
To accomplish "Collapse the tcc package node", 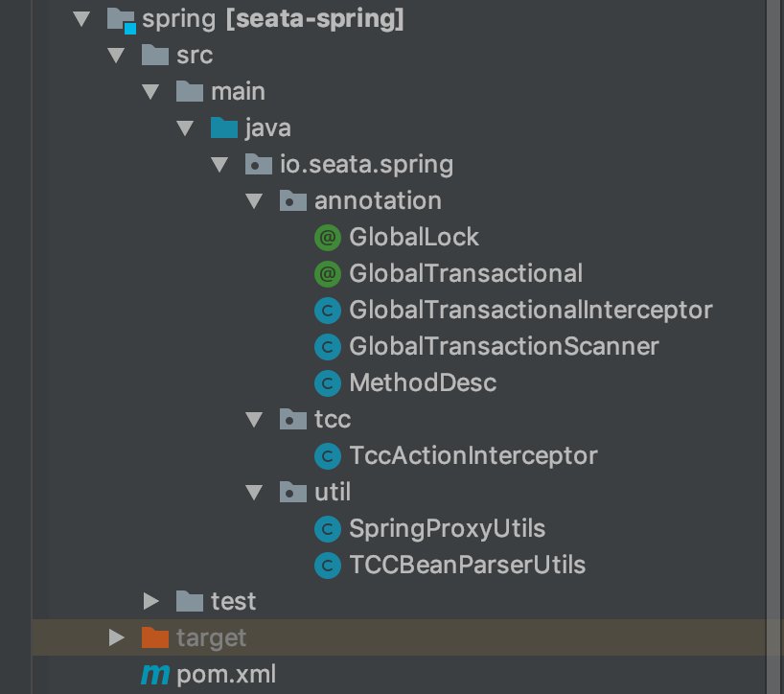I will pyautogui.click(x=254, y=420).
